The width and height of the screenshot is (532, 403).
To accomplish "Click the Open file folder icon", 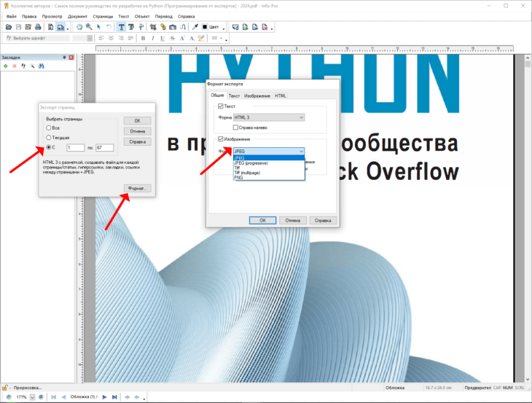I will 9,27.
